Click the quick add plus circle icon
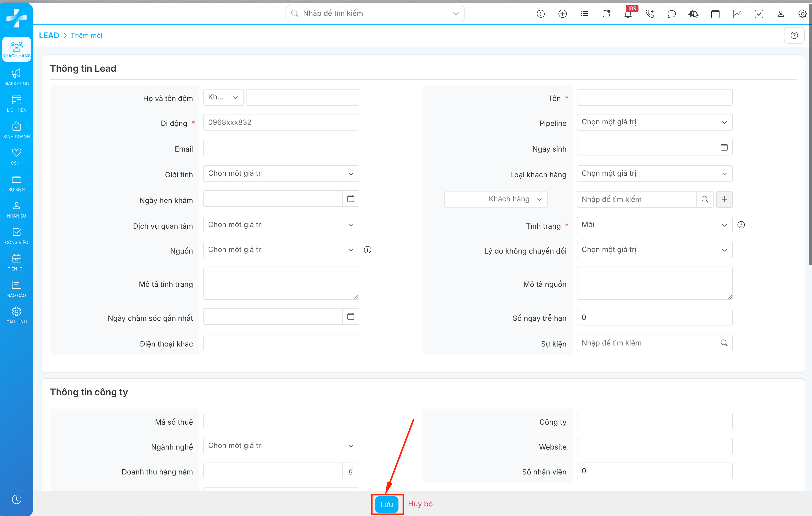812x516 pixels. (x=562, y=14)
